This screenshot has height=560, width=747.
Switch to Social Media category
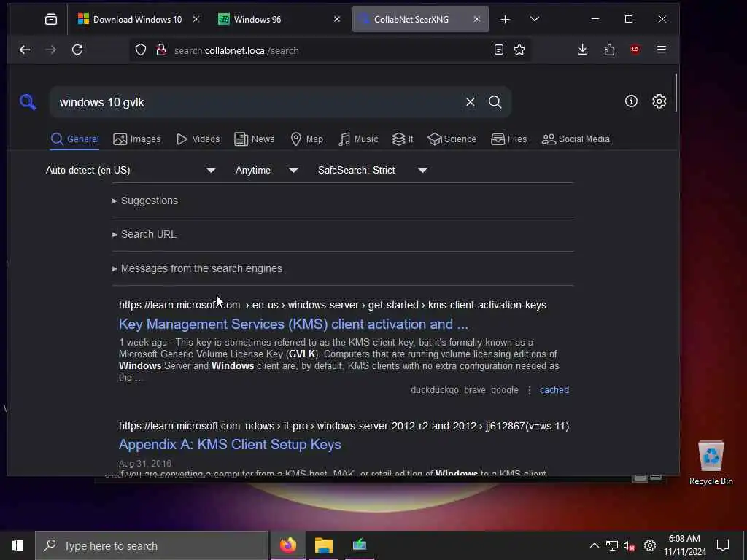point(576,139)
